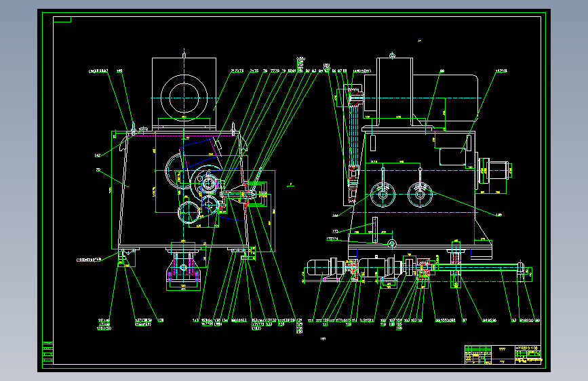Select the motor's concentric circle in left view
The image size is (588, 381).
[x=184, y=98]
